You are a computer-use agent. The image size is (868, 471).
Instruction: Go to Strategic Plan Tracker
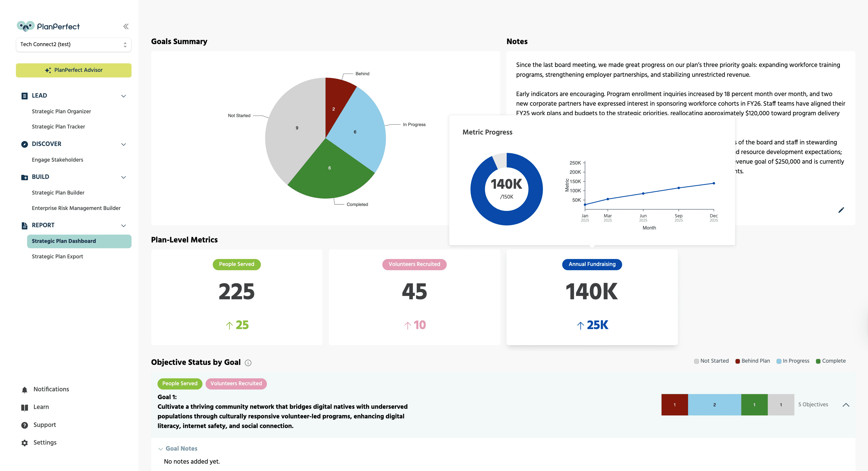(x=58, y=126)
